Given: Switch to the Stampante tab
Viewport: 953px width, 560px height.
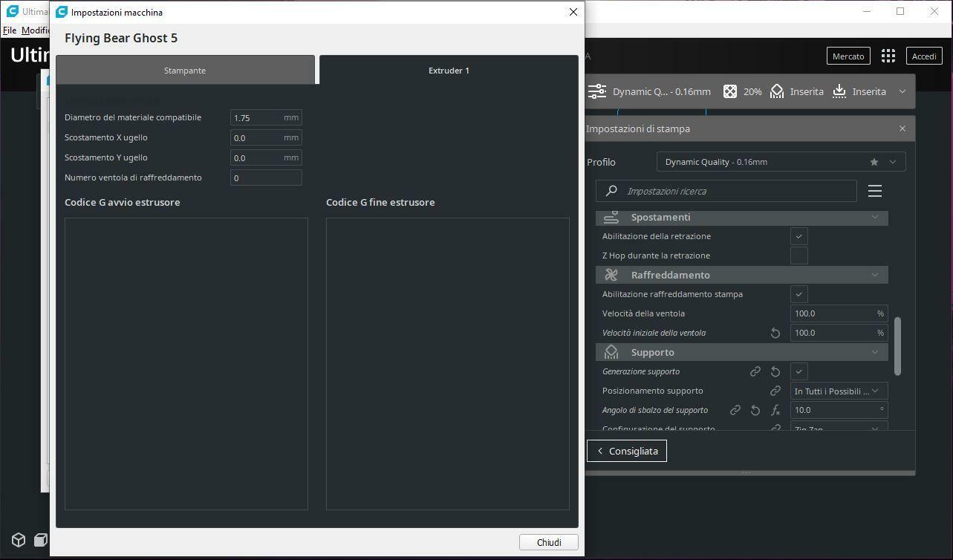Looking at the screenshot, I should pyautogui.click(x=185, y=70).
